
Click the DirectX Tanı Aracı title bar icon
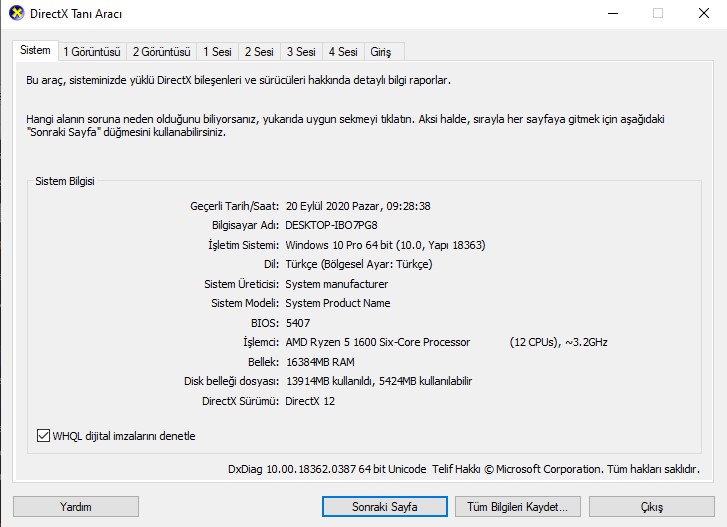[x=17, y=13]
